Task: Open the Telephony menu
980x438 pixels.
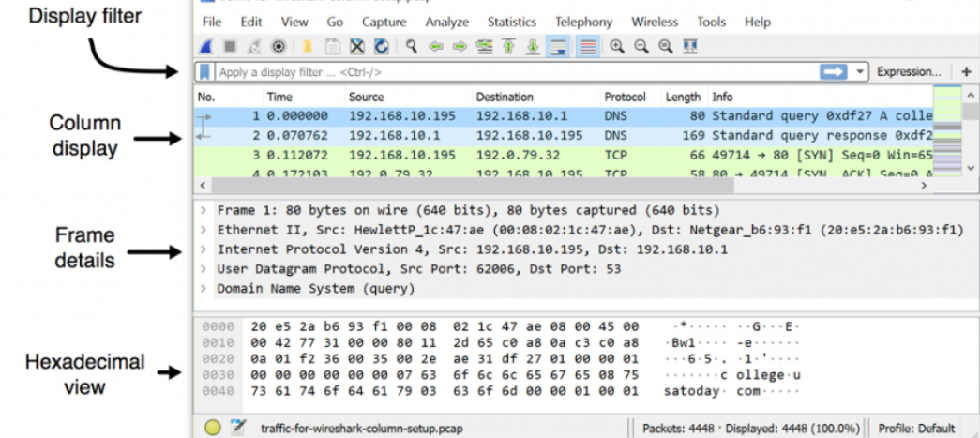Action: [583, 22]
